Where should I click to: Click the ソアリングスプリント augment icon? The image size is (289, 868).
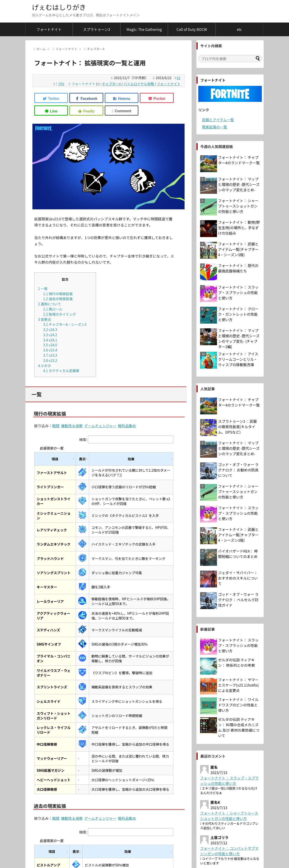82,573
